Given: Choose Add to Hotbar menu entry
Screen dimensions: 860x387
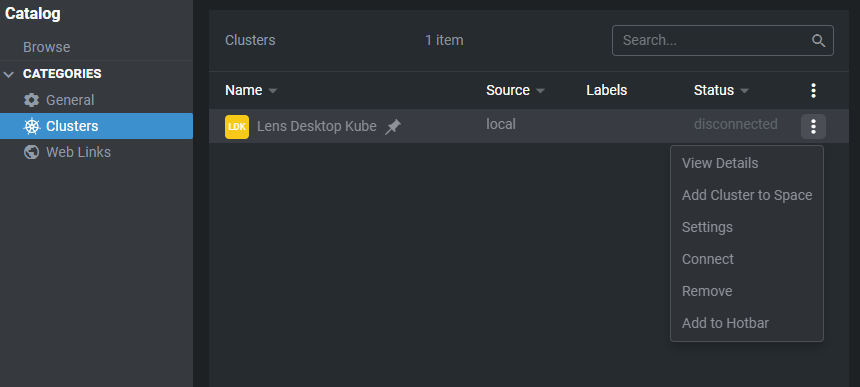Looking at the screenshot, I should [x=747, y=323].
